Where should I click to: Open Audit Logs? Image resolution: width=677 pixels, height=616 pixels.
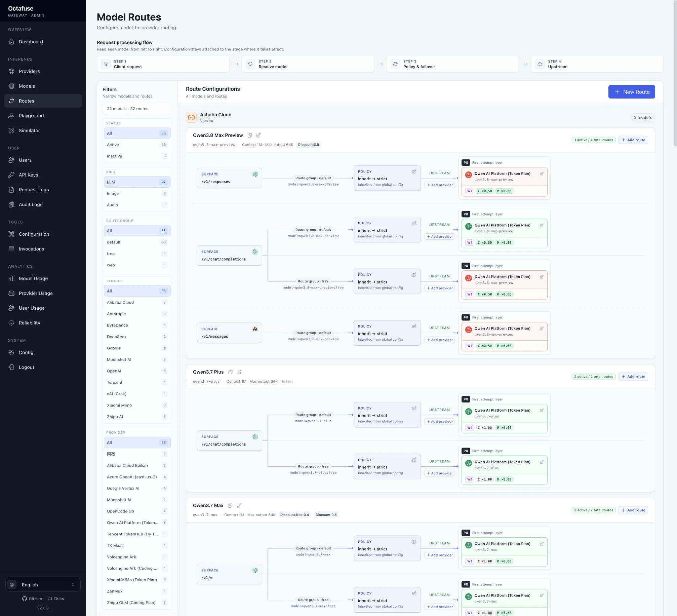[43, 204]
